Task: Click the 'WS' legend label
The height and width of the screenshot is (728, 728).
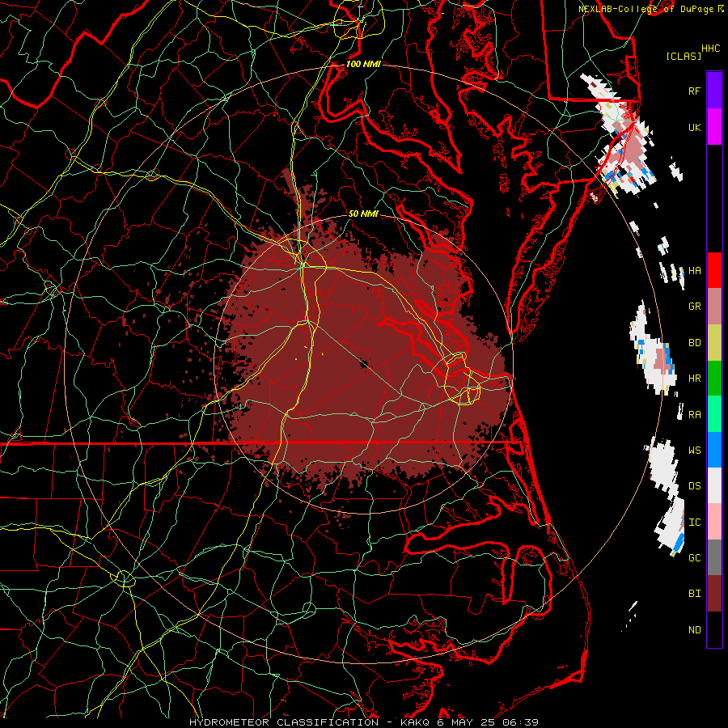Action: click(x=694, y=451)
